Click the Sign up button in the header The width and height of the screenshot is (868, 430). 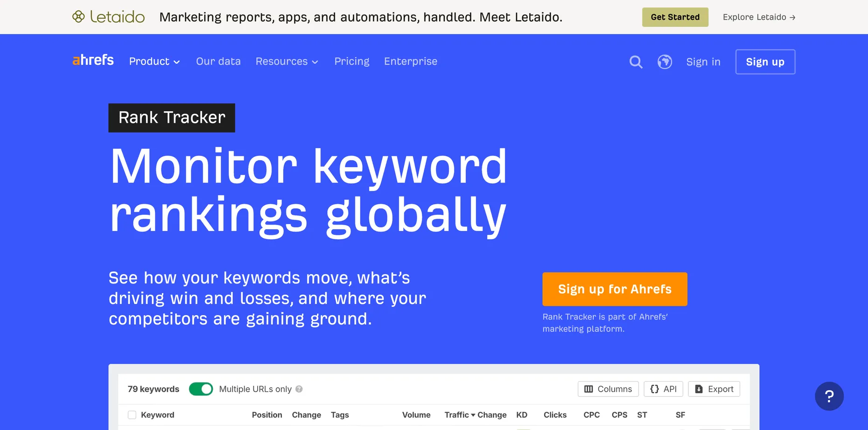point(765,62)
